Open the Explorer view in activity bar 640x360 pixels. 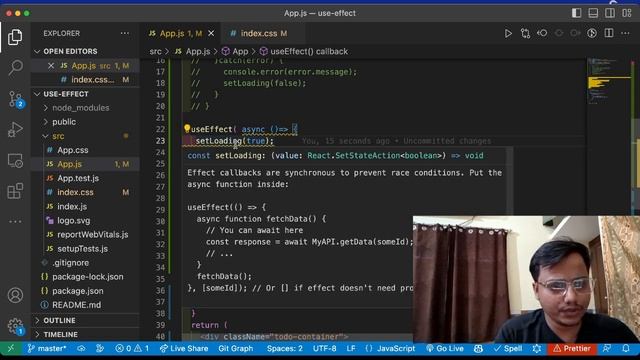pyautogui.click(x=15, y=37)
